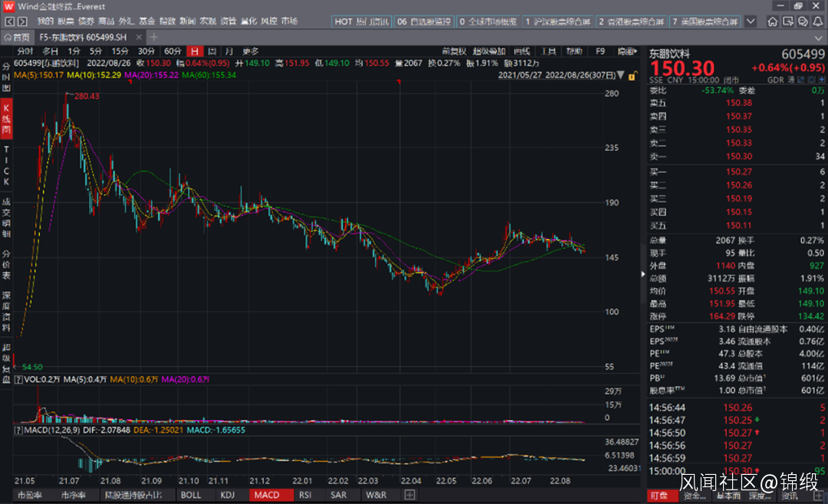Open the 7 美国股票综合屏 shortcut
828x504 pixels.
[705, 21]
